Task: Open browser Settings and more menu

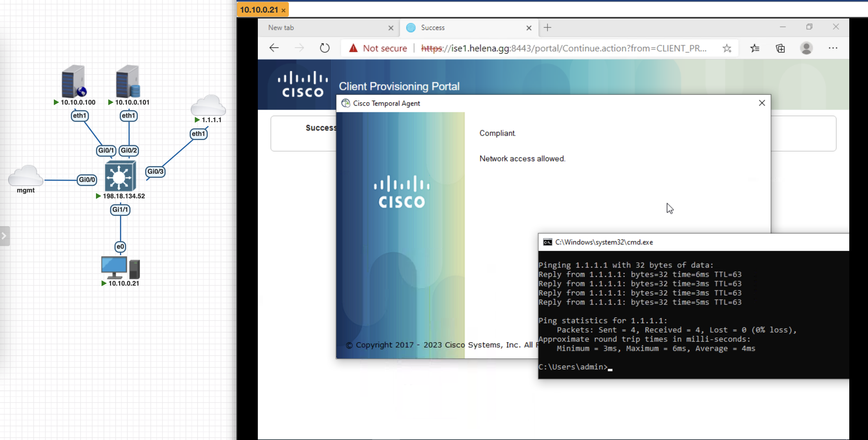Action: pos(833,48)
